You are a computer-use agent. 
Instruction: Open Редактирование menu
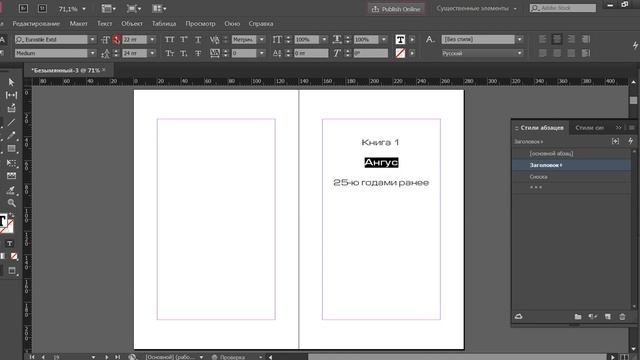[36, 24]
